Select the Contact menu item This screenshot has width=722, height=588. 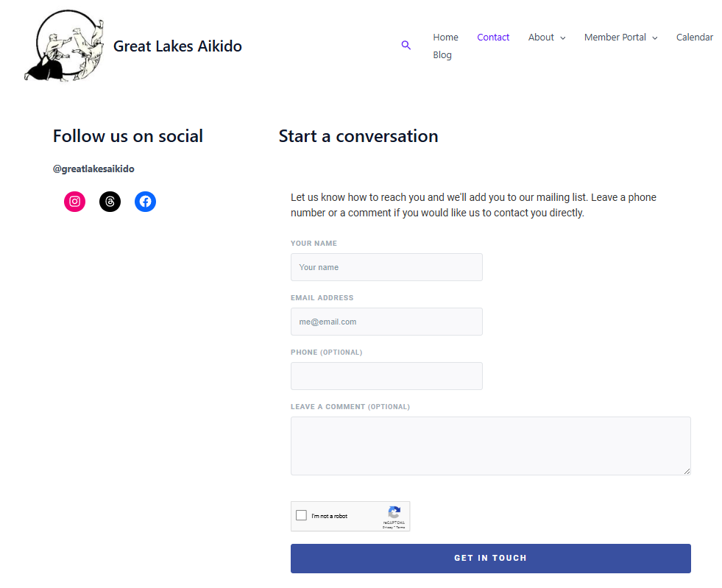(493, 38)
